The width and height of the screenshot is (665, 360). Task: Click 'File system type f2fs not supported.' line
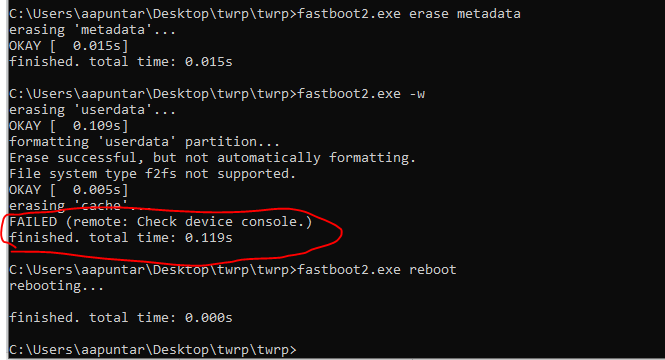(x=153, y=174)
